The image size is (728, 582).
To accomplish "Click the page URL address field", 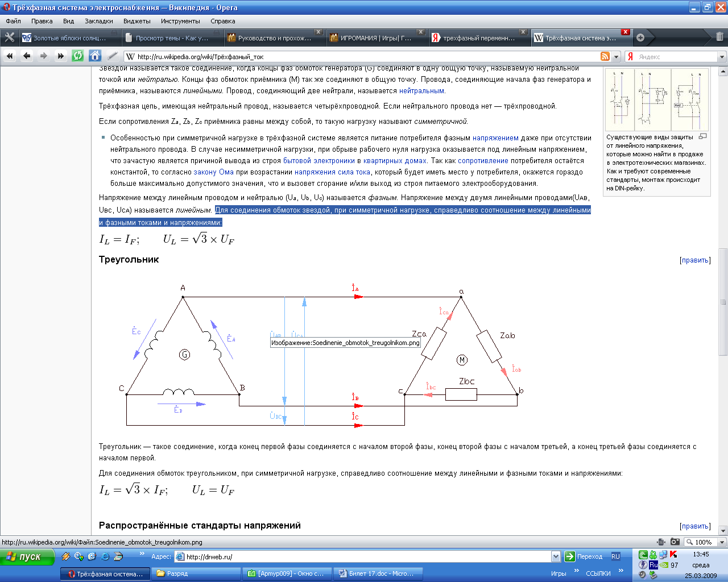I will tap(367, 56).
